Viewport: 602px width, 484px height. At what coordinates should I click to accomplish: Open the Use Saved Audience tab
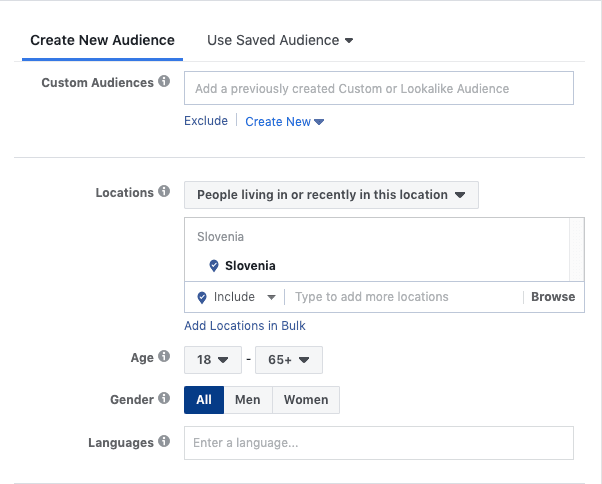(280, 41)
